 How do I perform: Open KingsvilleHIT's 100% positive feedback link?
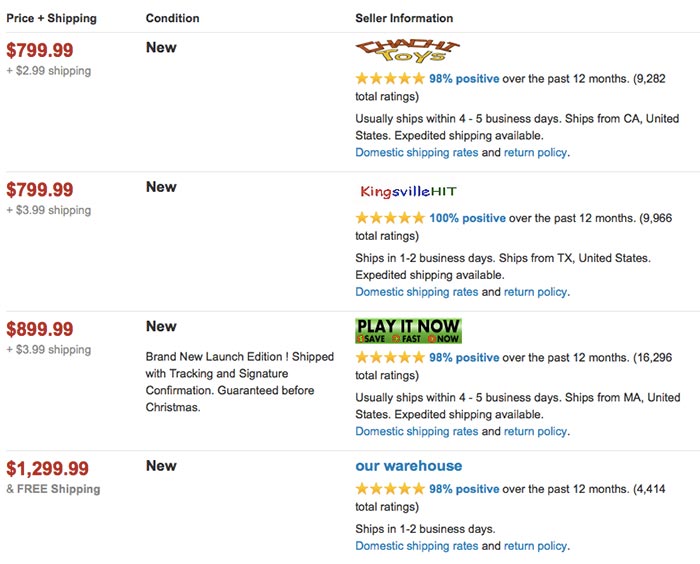pos(467,218)
